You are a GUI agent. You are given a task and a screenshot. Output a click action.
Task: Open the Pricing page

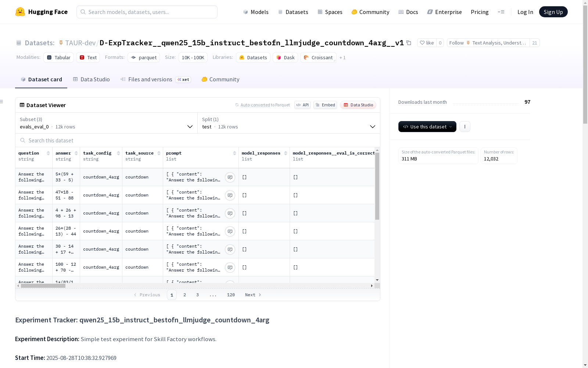point(480,12)
